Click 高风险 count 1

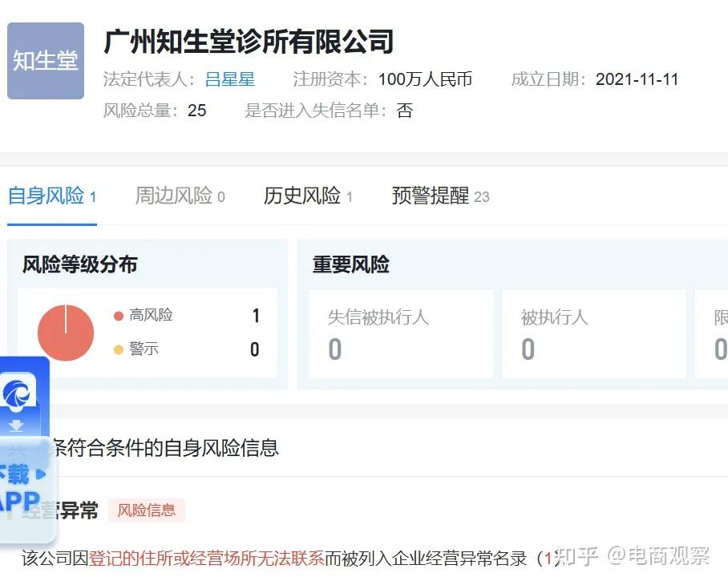[256, 316]
